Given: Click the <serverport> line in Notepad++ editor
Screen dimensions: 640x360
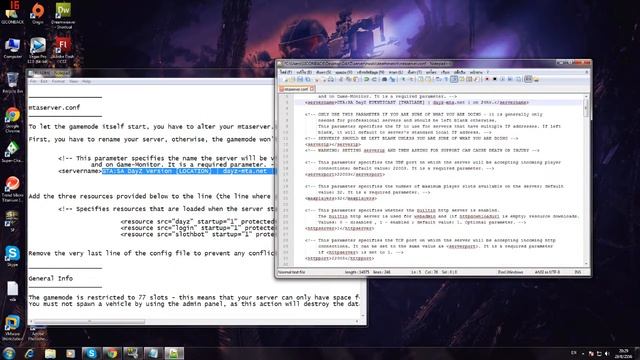Looking at the screenshot, I should click(x=345, y=174).
